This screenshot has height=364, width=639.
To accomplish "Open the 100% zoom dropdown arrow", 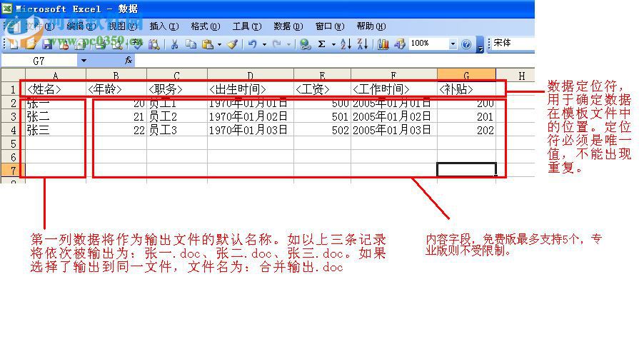I will (453, 44).
